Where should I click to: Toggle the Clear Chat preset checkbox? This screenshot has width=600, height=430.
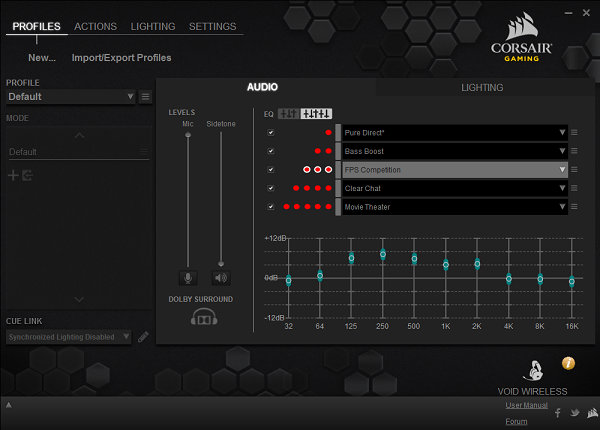coord(271,188)
